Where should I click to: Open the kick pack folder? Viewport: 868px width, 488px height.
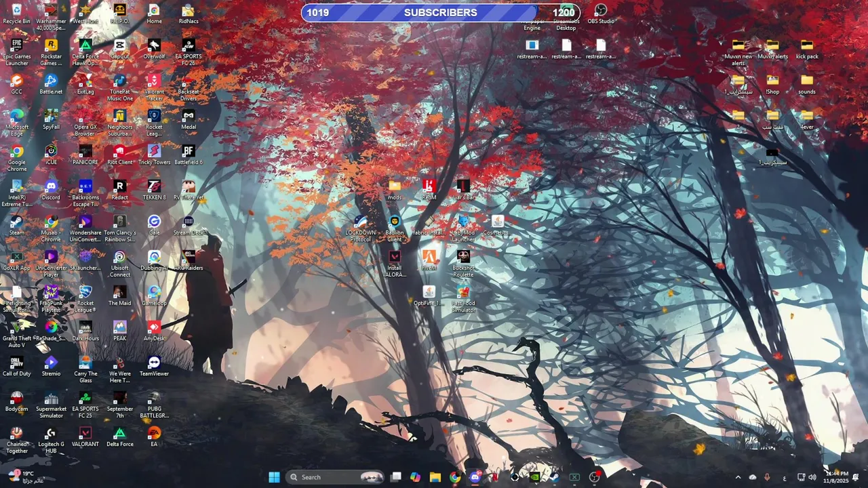tap(807, 49)
